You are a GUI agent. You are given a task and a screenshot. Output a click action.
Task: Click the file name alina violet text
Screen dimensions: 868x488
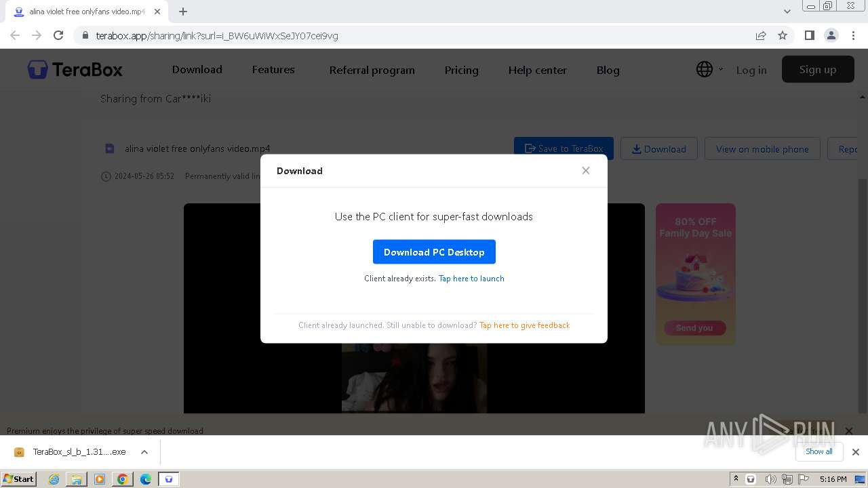pyautogui.click(x=197, y=148)
